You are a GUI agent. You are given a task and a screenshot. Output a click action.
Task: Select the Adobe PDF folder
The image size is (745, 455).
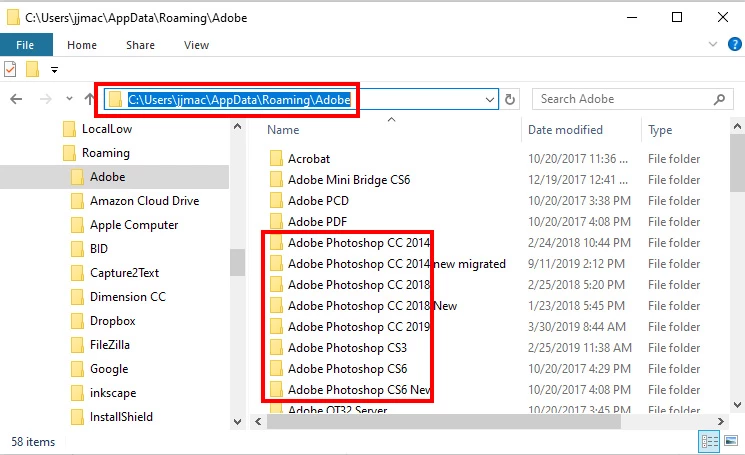(x=317, y=221)
